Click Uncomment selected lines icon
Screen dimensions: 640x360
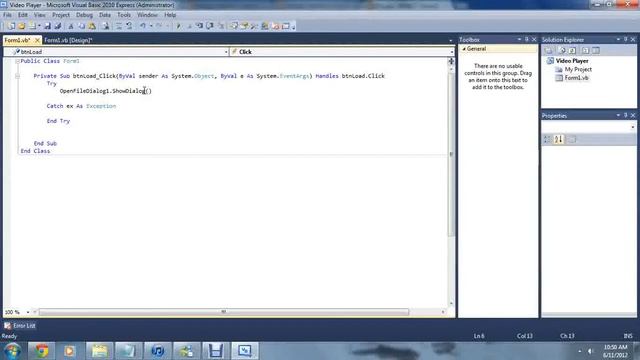[x=129, y=26]
